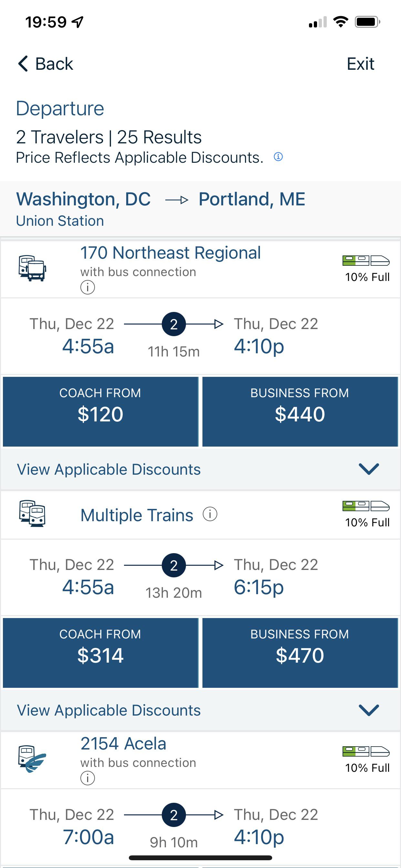Tap the 2-segment circle on the 13h 20m trip
Viewport: 401px width, 868px height.
pyautogui.click(x=174, y=565)
